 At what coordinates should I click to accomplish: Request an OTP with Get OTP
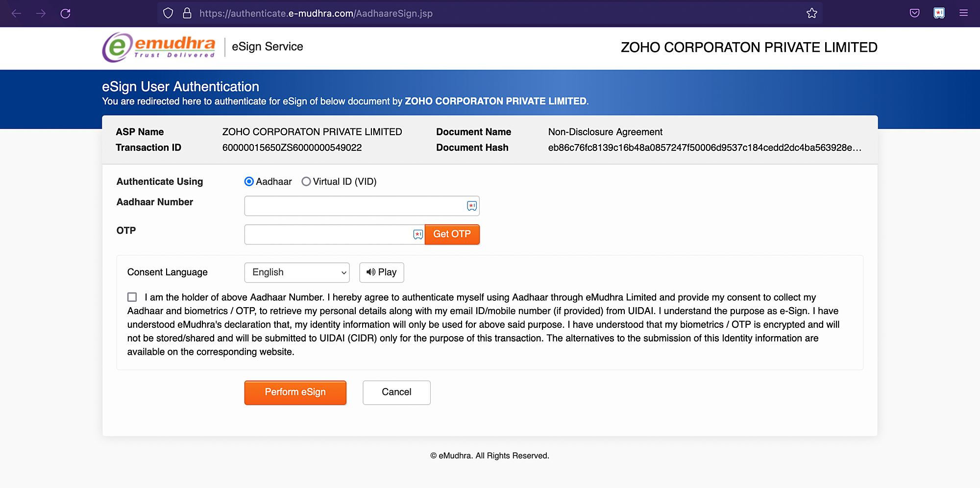pos(452,234)
